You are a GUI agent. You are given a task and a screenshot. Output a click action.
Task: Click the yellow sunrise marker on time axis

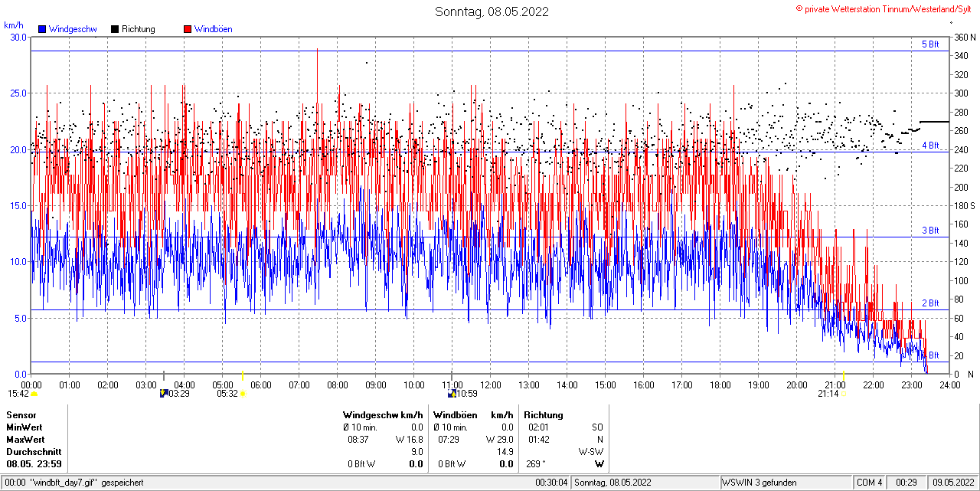click(x=243, y=375)
